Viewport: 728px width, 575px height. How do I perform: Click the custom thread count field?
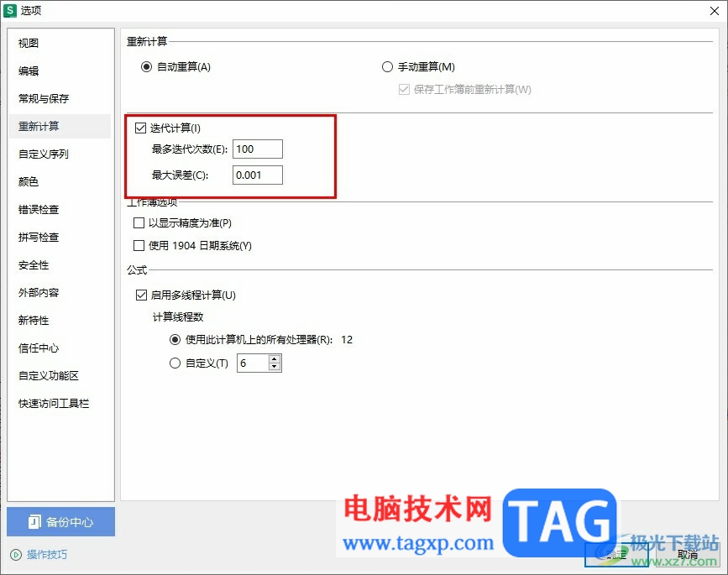[x=253, y=363]
